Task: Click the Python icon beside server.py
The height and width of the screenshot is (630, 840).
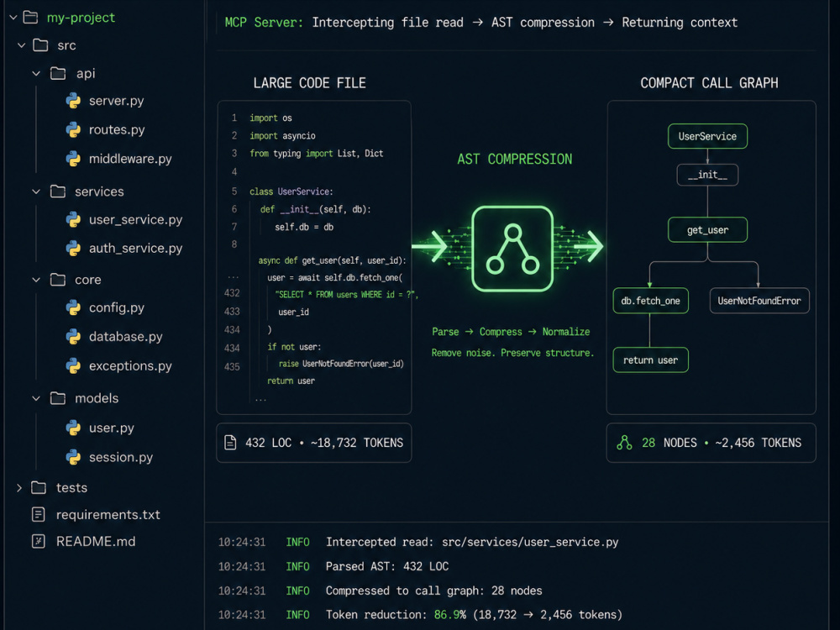Action: pos(73,101)
